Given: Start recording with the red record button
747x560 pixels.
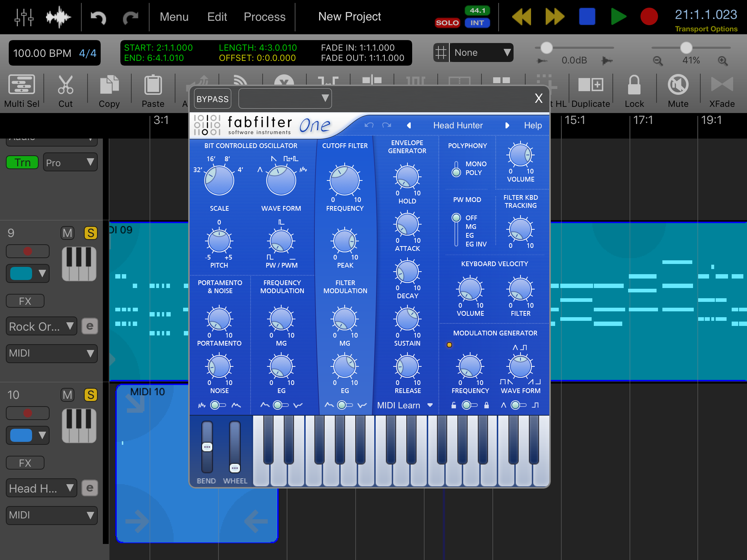Looking at the screenshot, I should tap(649, 16).
